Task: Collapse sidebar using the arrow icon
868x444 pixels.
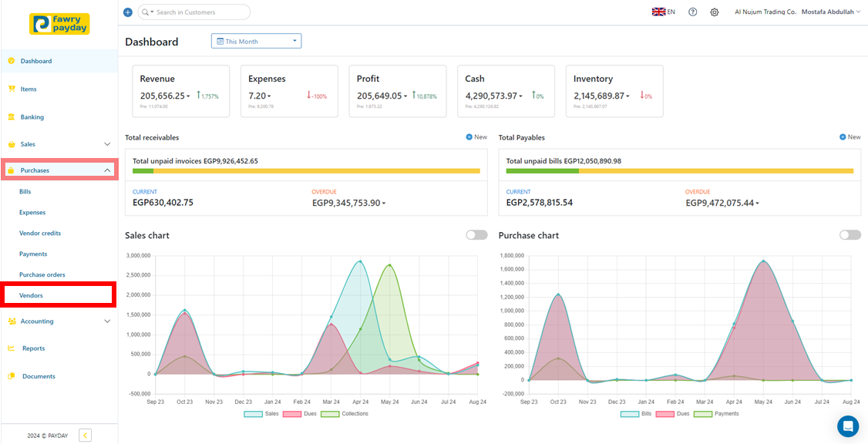Action: pyautogui.click(x=85, y=435)
